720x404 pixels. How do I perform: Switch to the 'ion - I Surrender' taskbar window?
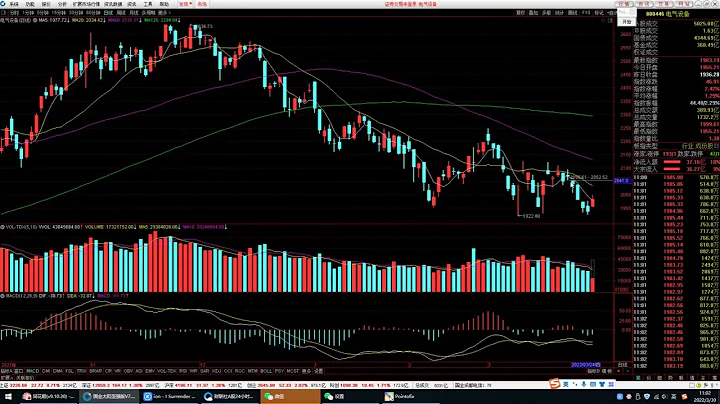click(170, 396)
